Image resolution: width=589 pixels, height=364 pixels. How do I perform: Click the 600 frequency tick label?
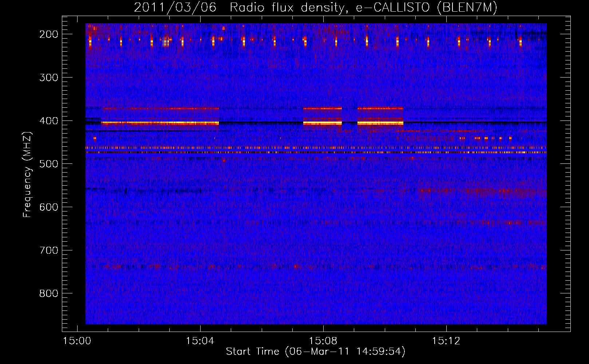pos(49,207)
